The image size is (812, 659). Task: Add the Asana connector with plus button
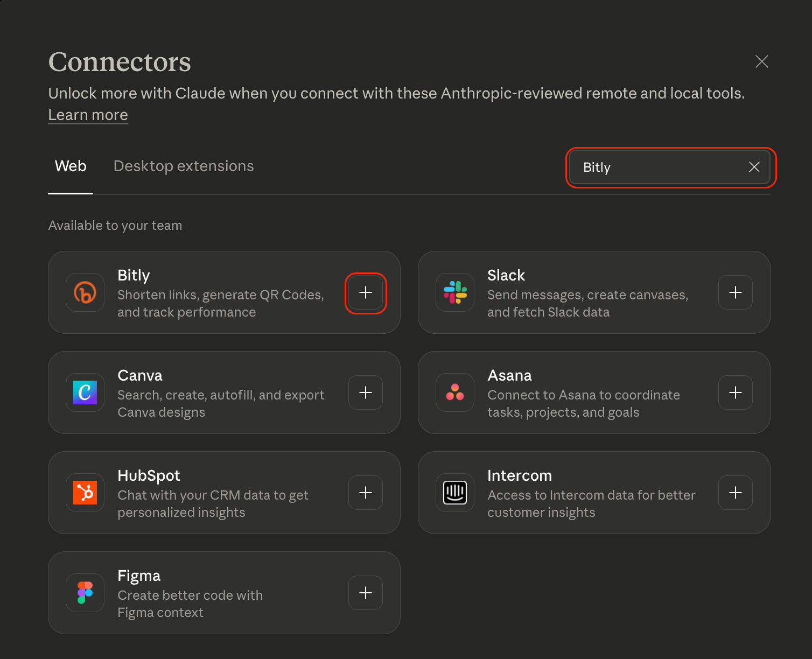pyautogui.click(x=736, y=392)
